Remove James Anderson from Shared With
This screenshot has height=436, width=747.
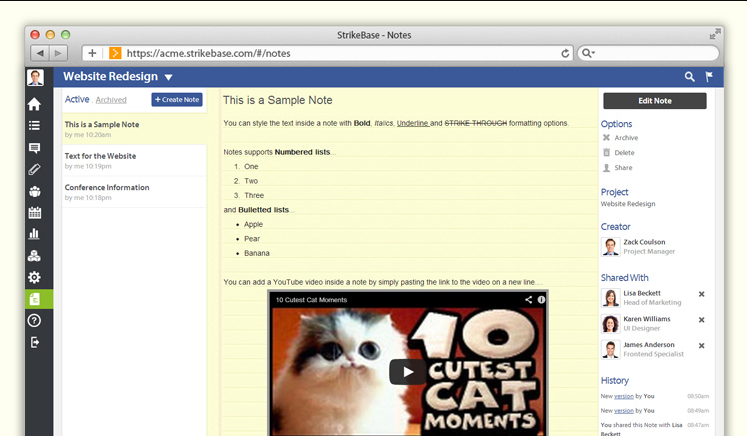[701, 345]
